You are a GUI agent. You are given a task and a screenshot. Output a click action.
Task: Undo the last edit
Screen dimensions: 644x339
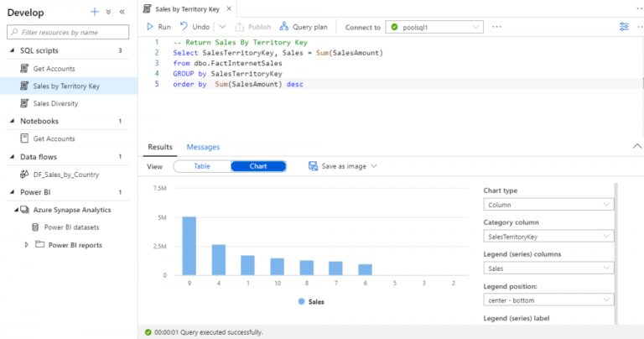point(194,27)
